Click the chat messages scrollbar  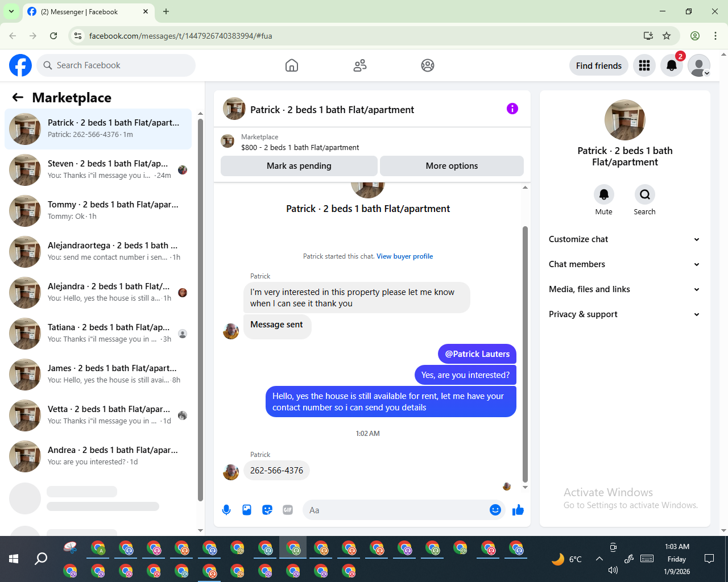525,354
